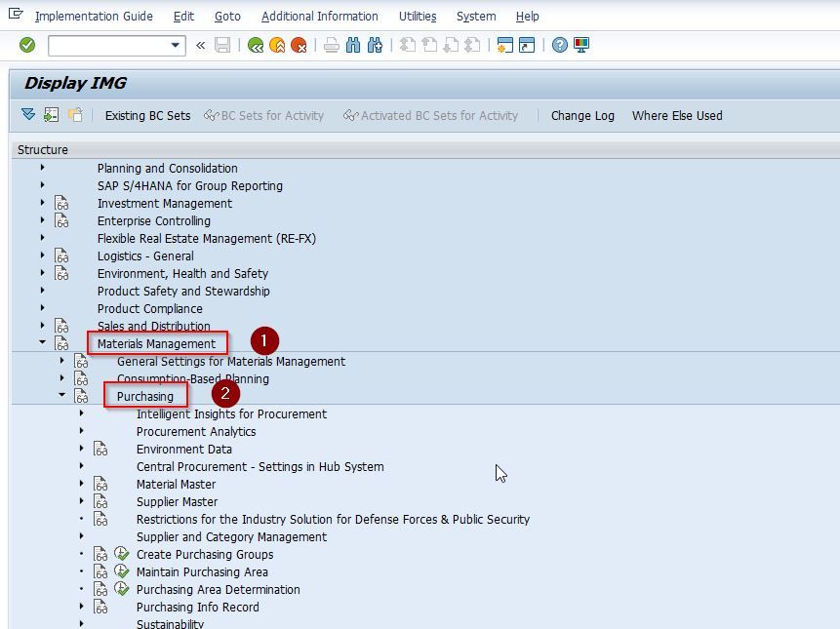The width and height of the screenshot is (840, 629).
Task: Click execute icon for Purchasing Area Determination
Action: point(122,589)
